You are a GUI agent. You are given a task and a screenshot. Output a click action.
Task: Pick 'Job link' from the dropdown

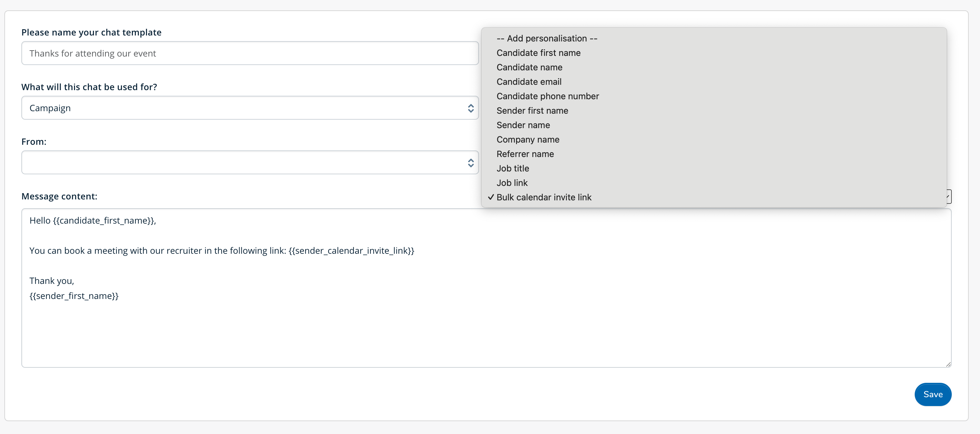coord(512,183)
